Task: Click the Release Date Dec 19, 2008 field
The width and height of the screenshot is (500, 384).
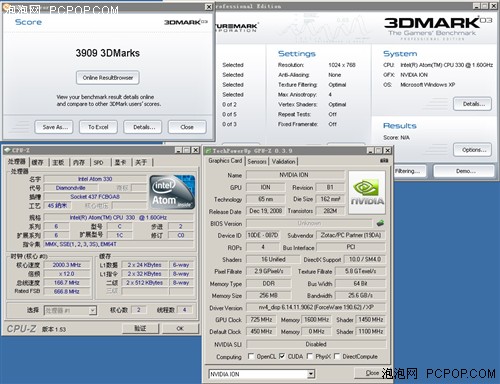Action: tap(265, 211)
